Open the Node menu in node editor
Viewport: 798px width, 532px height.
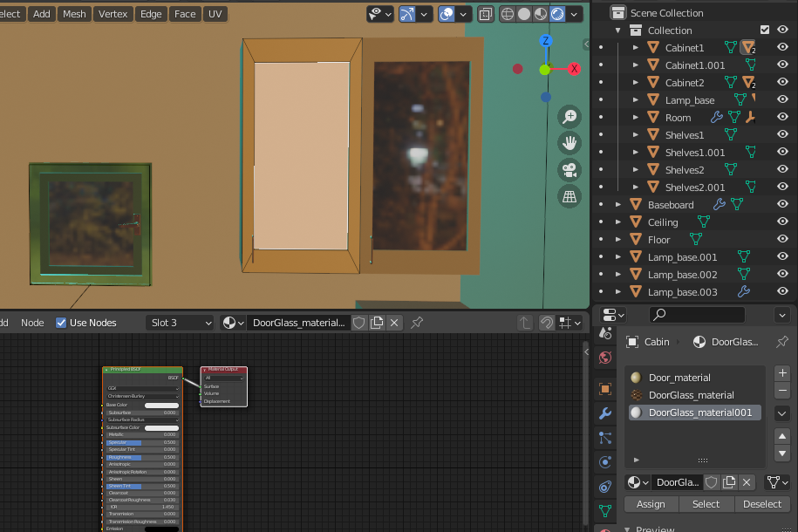point(32,323)
